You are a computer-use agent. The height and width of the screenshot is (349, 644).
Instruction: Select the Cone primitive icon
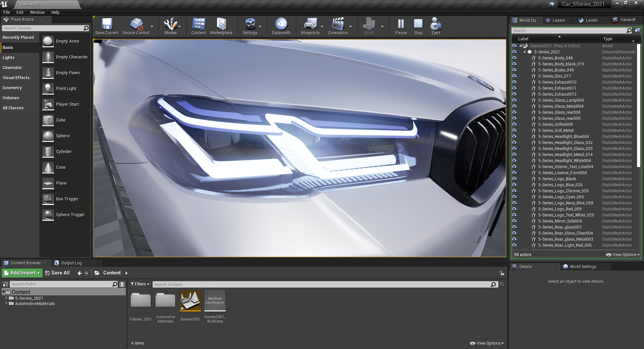(x=48, y=167)
